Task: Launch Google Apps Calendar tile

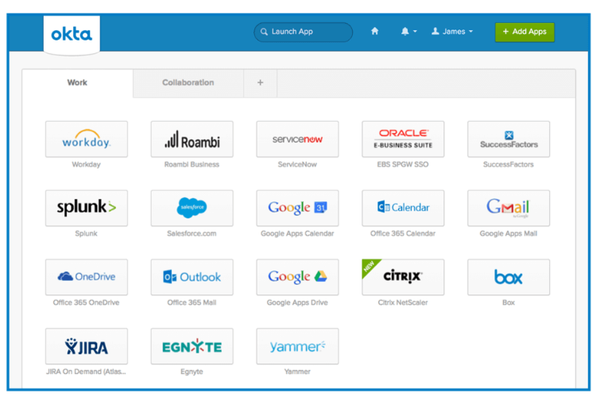Action: pyautogui.click(x=297, y=208)
